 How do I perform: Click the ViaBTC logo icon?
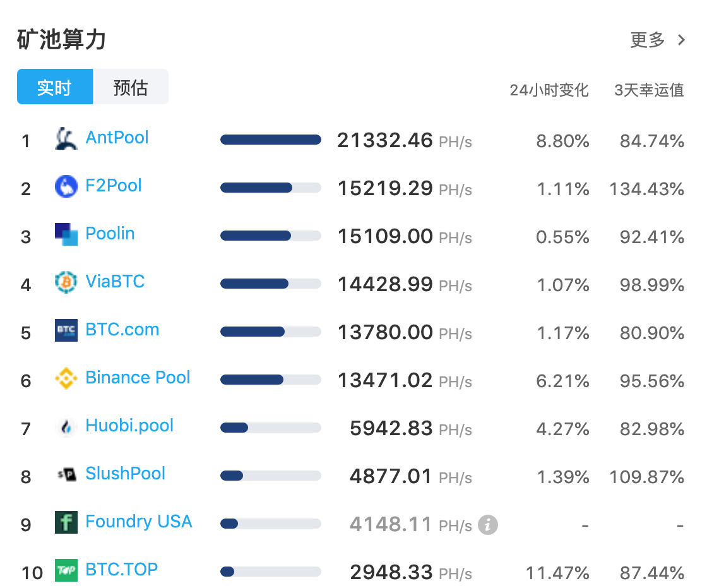tap(66, 282)
